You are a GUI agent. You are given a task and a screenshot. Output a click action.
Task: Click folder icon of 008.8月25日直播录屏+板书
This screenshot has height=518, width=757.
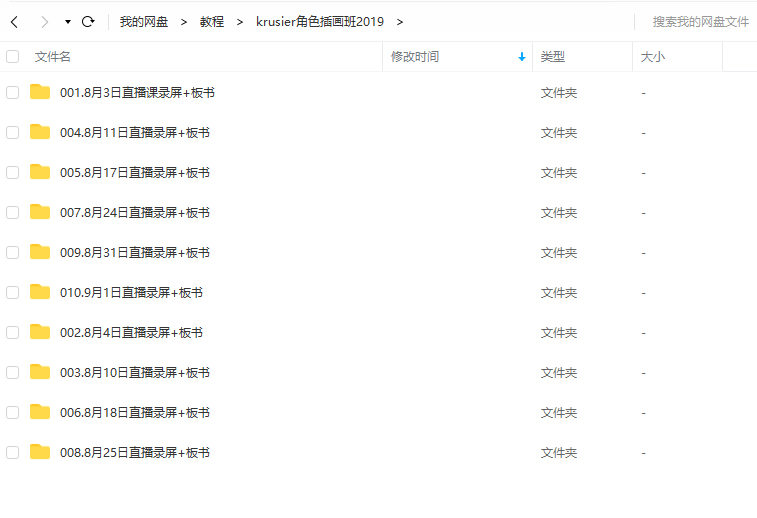[40, 452]
